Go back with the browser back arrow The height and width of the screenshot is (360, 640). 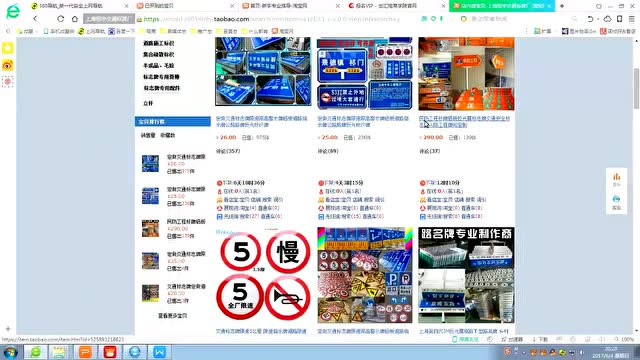[x=35, y=19]
